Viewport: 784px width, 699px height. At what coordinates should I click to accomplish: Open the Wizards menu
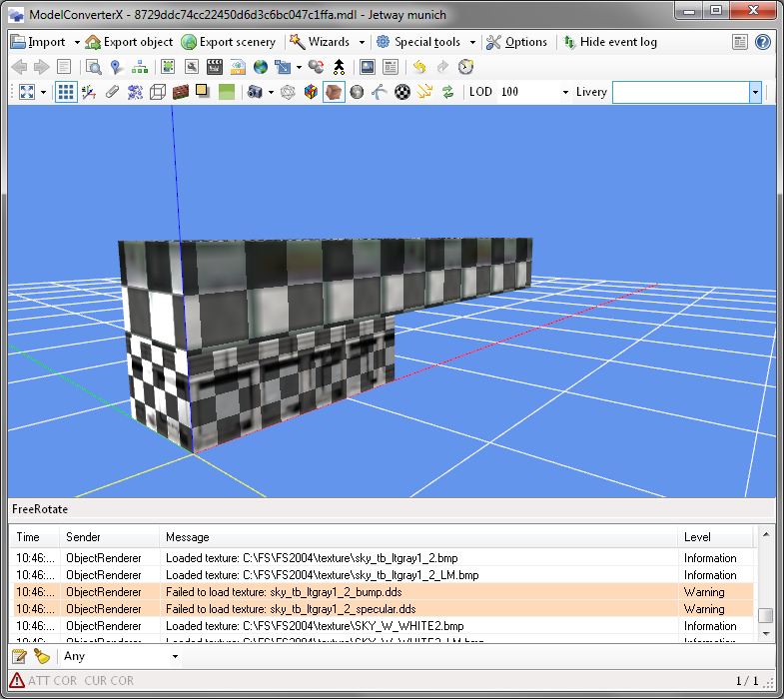click(x=327, y=42)
